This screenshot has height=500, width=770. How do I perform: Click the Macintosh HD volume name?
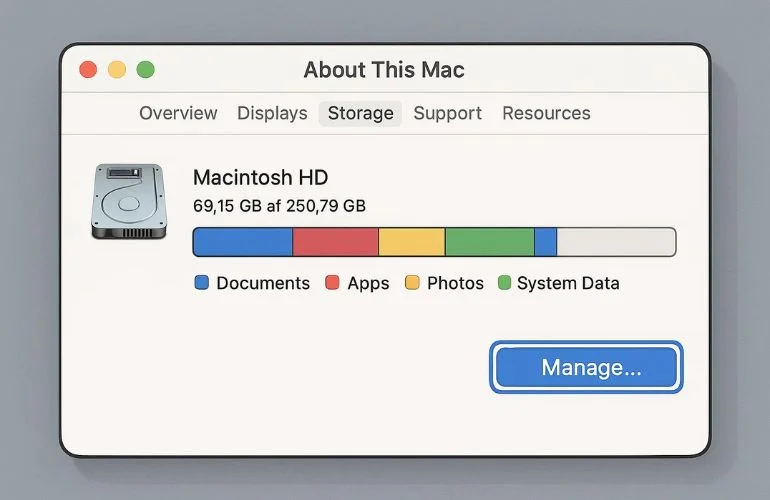point(260,178)
